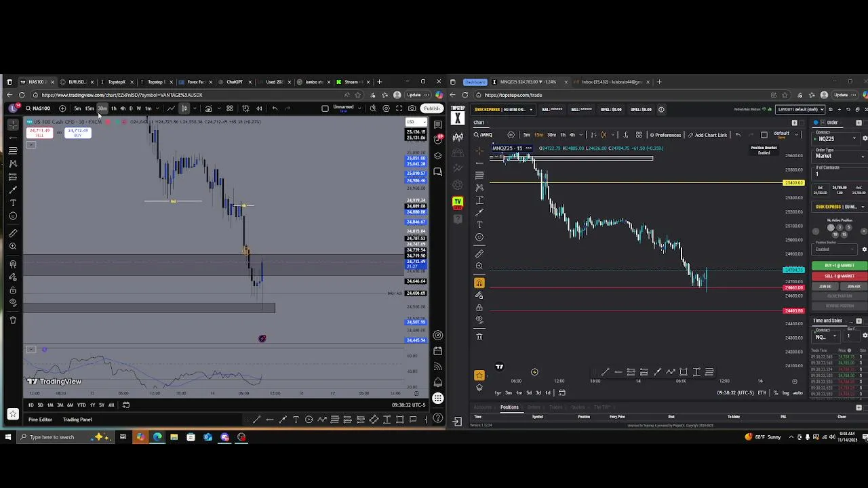
Task: Open TradingView alert clock icon in toolbar
Action: [x=245, y=108]
